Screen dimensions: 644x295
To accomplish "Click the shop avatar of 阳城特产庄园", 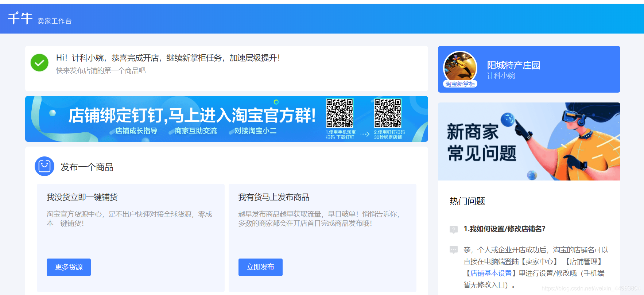I will pyautogui.click(x=460, y=68).
